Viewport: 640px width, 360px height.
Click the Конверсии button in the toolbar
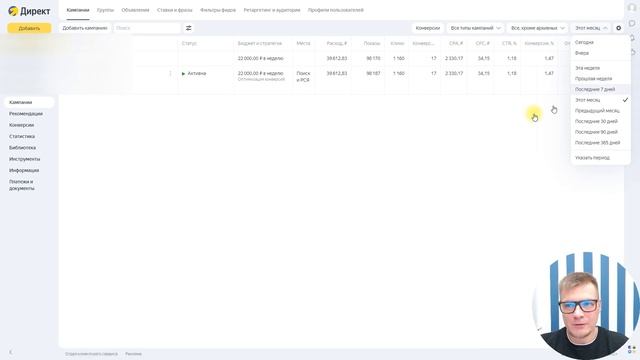point(428,28)
